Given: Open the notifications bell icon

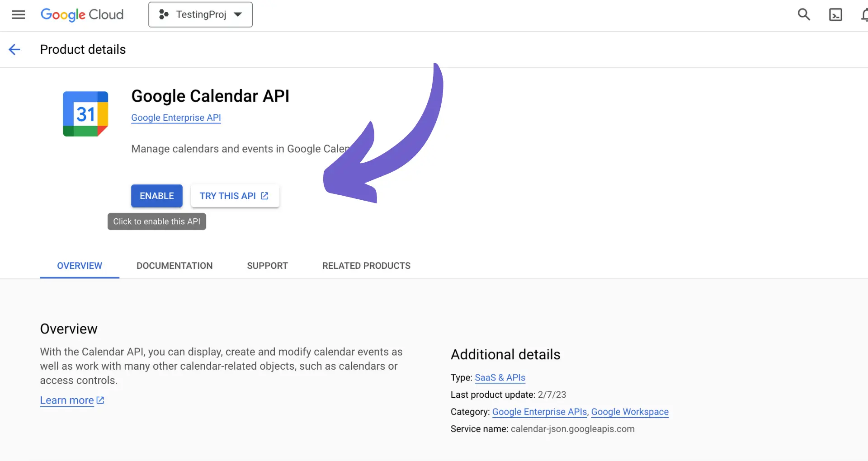Looking at the screenshot, I should 864,14.
